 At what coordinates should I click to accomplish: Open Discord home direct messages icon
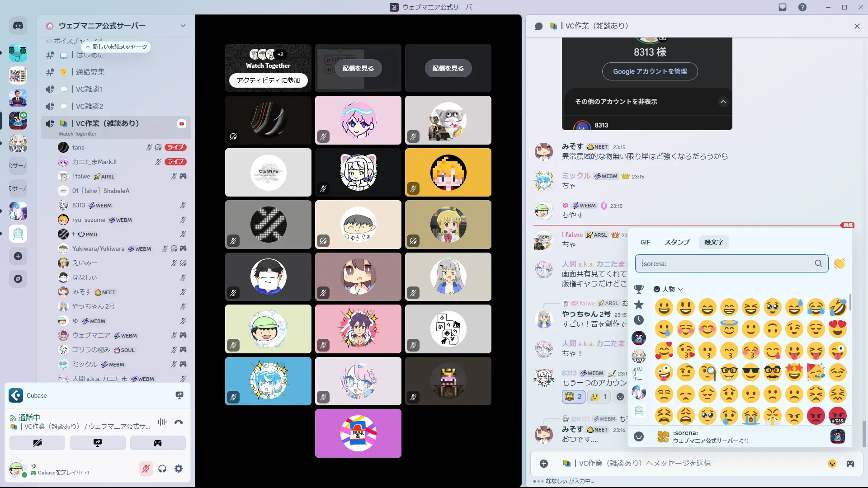pyautogui.click(x=18, y=26)
